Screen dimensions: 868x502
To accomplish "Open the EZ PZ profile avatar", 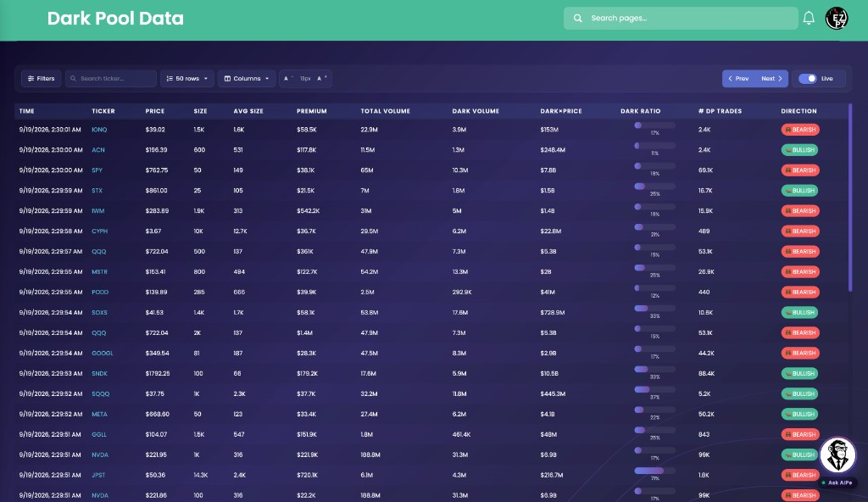I will (x=837, y=19).
